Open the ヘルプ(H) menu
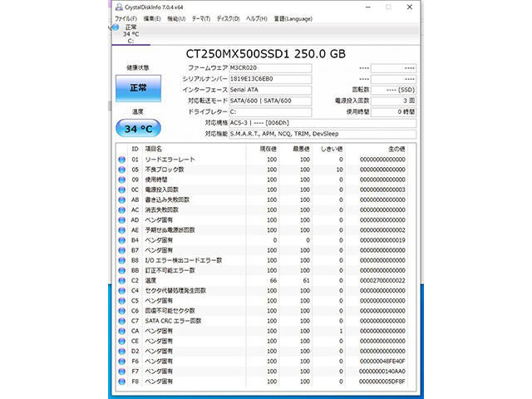The height and width of the screenshot is (399, 532). tap(257, 18)
